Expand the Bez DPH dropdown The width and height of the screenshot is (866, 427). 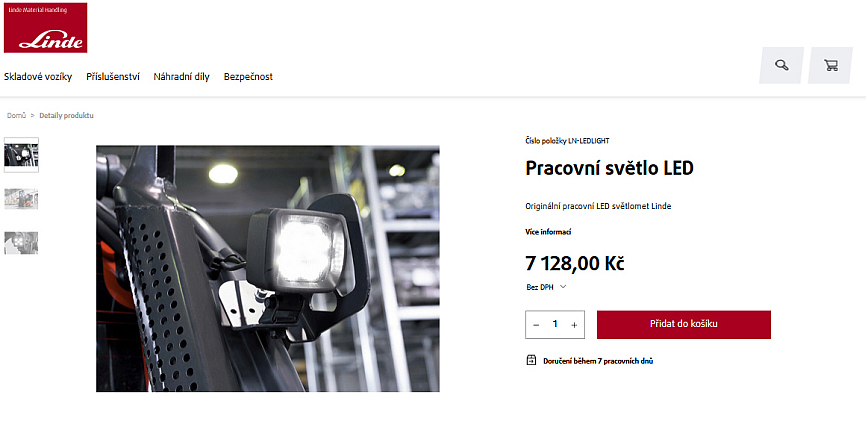point(546,287)
